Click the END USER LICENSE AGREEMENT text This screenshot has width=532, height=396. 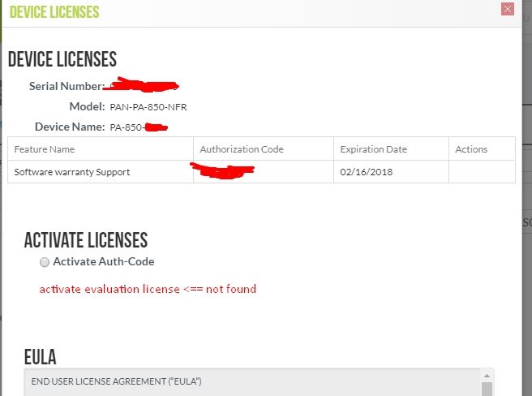tap(117, 381)
